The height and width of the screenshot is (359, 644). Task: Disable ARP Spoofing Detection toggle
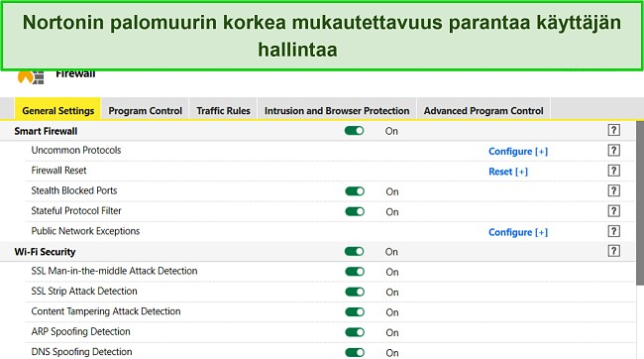355,332
